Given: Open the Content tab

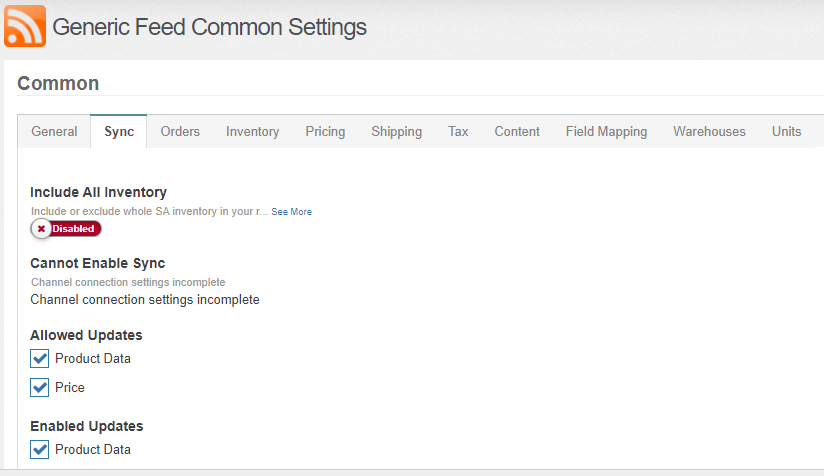Looking at the screenshot, I should click(517, 131).
